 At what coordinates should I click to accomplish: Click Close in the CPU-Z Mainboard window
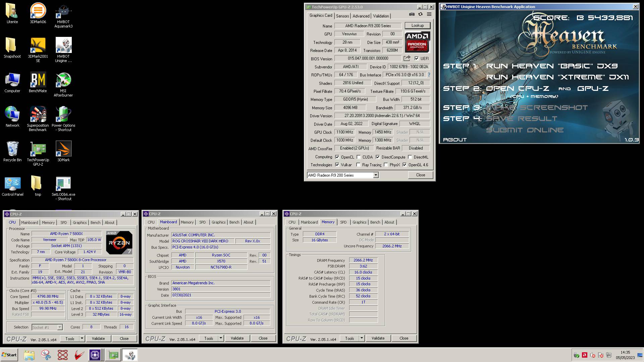pos(263,338)
